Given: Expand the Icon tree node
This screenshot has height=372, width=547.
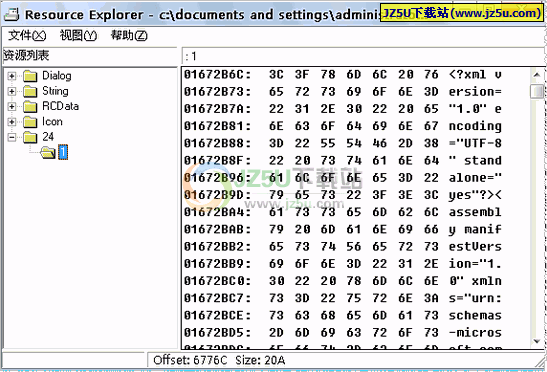Looking at the screenshot, I should (12, 121).
